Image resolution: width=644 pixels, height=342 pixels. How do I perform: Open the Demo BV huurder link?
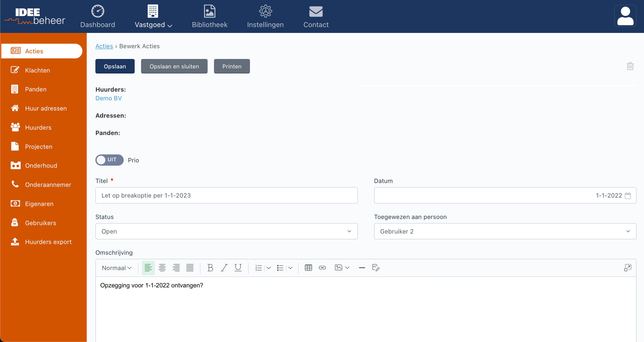tap(108, 98)
